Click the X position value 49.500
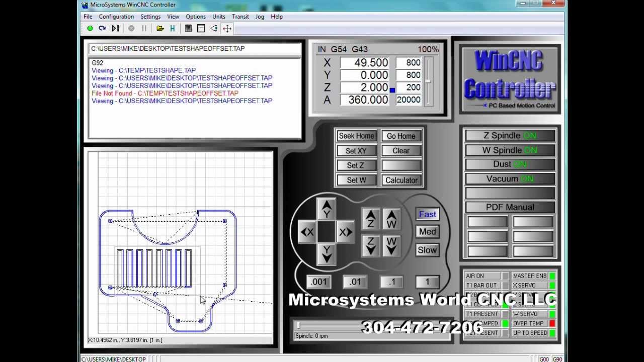The width and height of the screenshot is (644, 362). pyautogui.click(x=365, y=63)
